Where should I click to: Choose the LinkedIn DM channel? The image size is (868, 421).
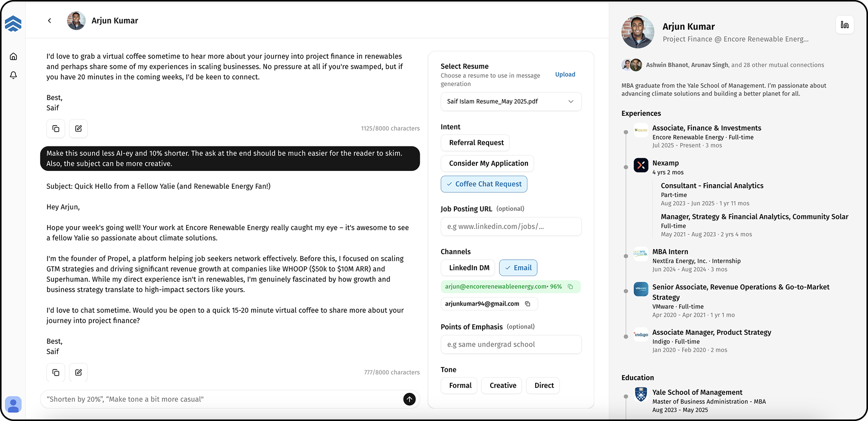[x=469, y=268]
